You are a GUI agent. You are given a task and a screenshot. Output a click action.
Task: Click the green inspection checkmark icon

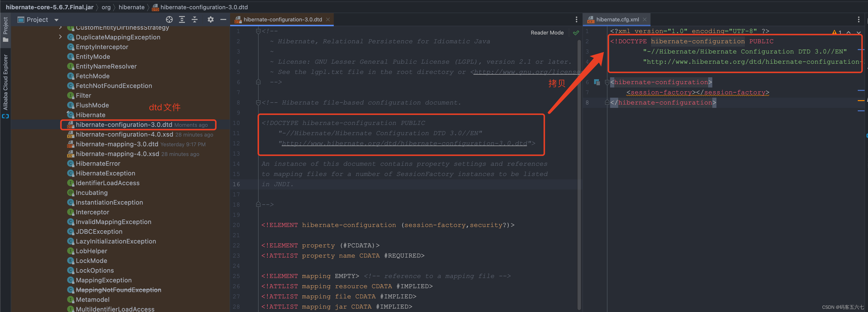pyautogui.click(x=576, y=33)
